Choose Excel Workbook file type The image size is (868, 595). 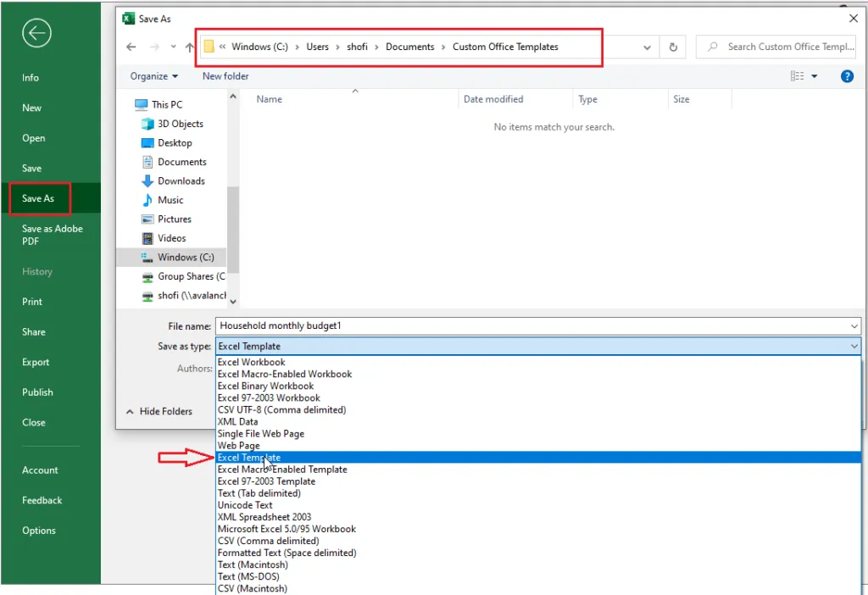(x=538, y=363)
